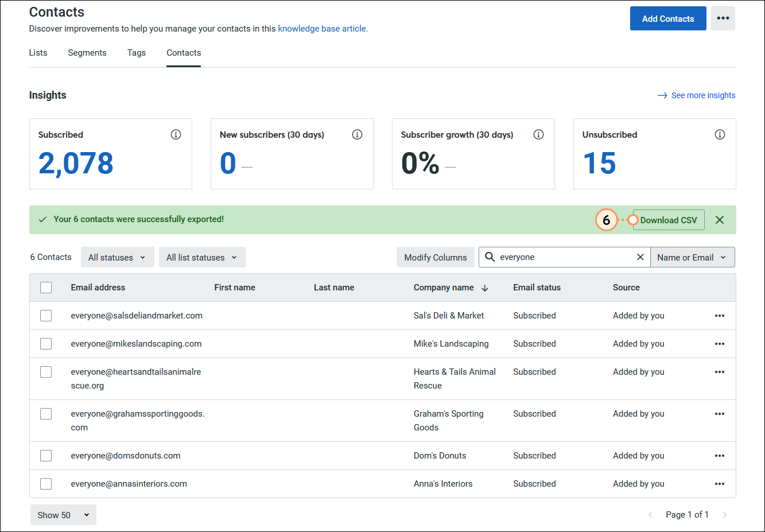
Task: Select the everyone@salsdeliandmarket.com checkbox
Action: (46, 316)
